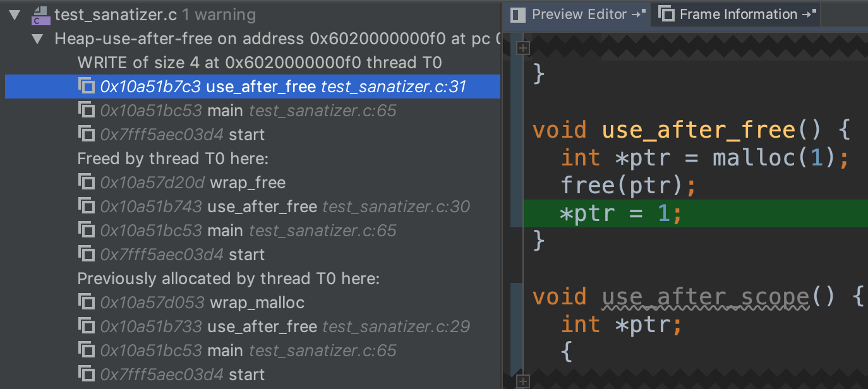Click the test_sanatizer.c file icon

(x=41, y=15)
